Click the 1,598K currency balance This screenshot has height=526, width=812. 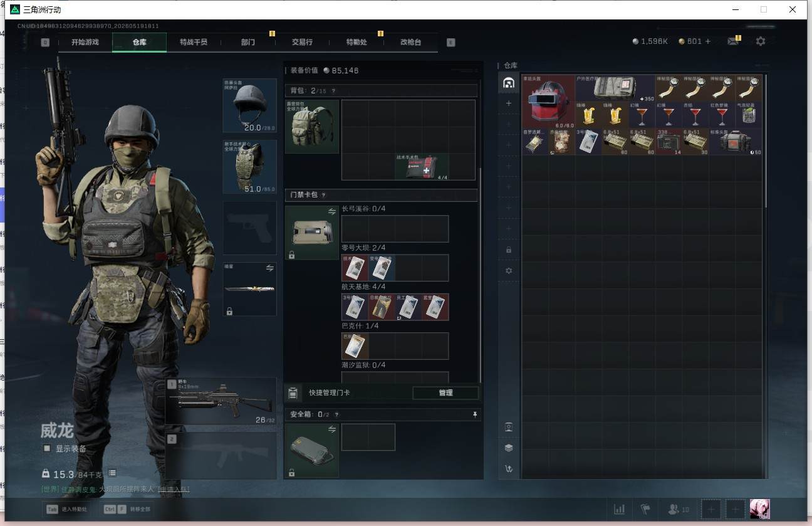tap(650, 41)
